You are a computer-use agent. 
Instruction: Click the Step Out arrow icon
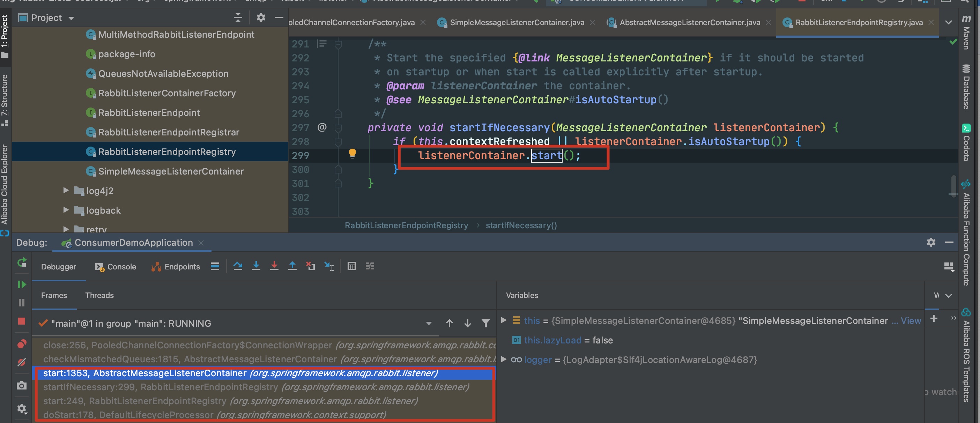pos(292,266)
